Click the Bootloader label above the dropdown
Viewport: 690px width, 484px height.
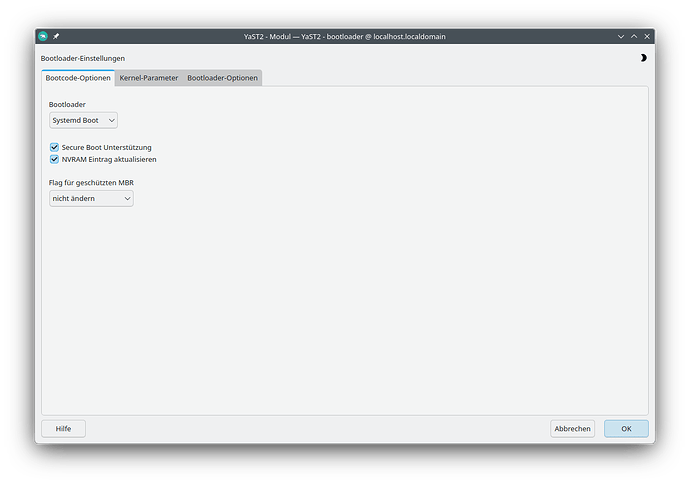67,104
